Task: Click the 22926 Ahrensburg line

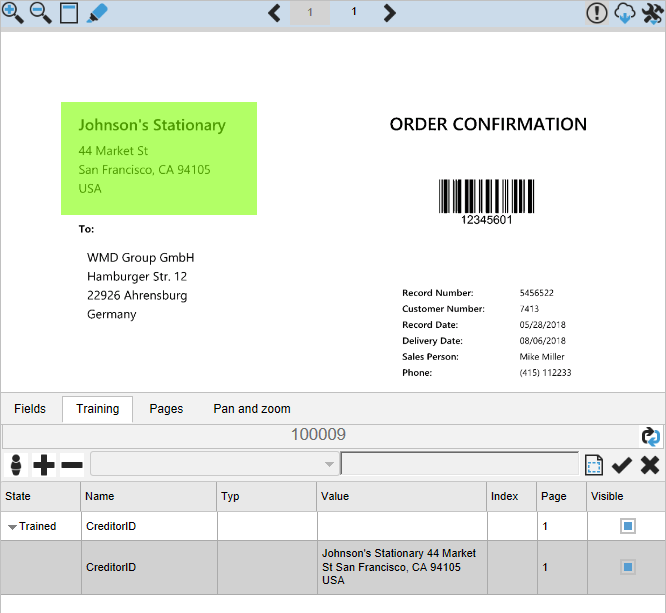Action: tap(137, 295)
